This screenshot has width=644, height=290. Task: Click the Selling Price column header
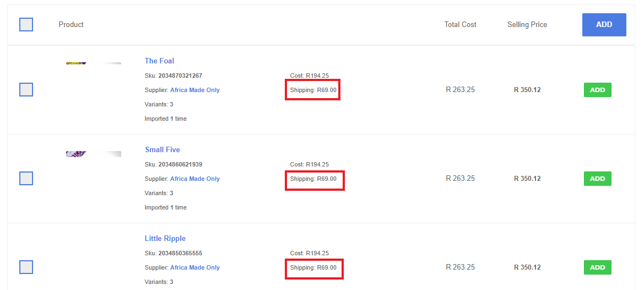click(527, 24)
